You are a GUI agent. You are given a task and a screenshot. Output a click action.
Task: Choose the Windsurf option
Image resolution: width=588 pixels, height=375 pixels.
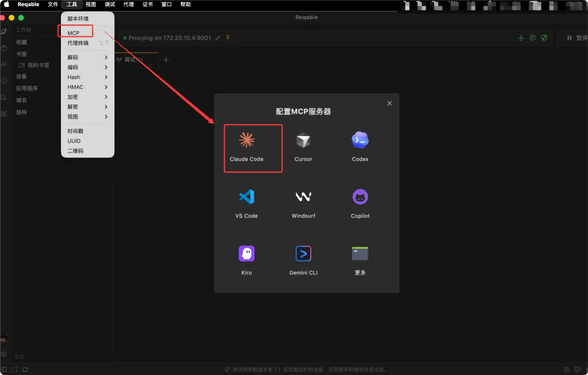(303, 204)
